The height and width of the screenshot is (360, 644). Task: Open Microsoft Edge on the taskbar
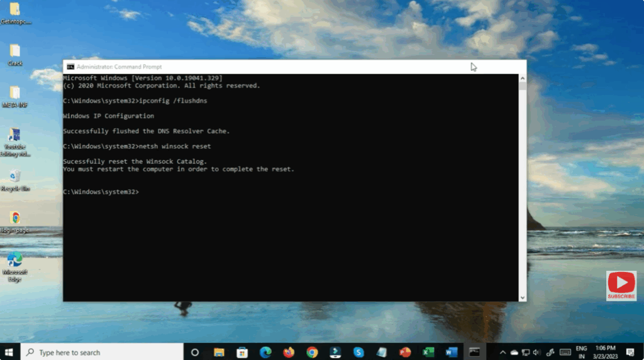point(266,352)
